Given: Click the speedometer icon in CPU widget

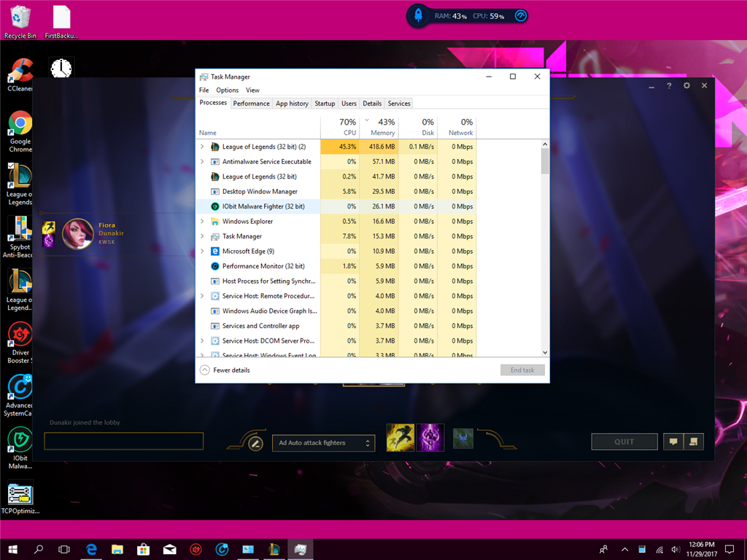Looking at the screenshot, I should click(x=521, y=16).
